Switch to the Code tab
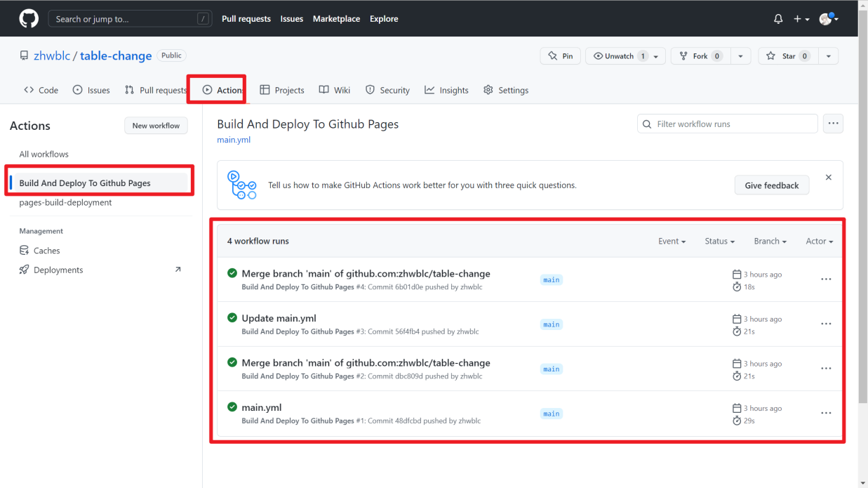Viewport: 868px width, 488px height. (41, 90)
